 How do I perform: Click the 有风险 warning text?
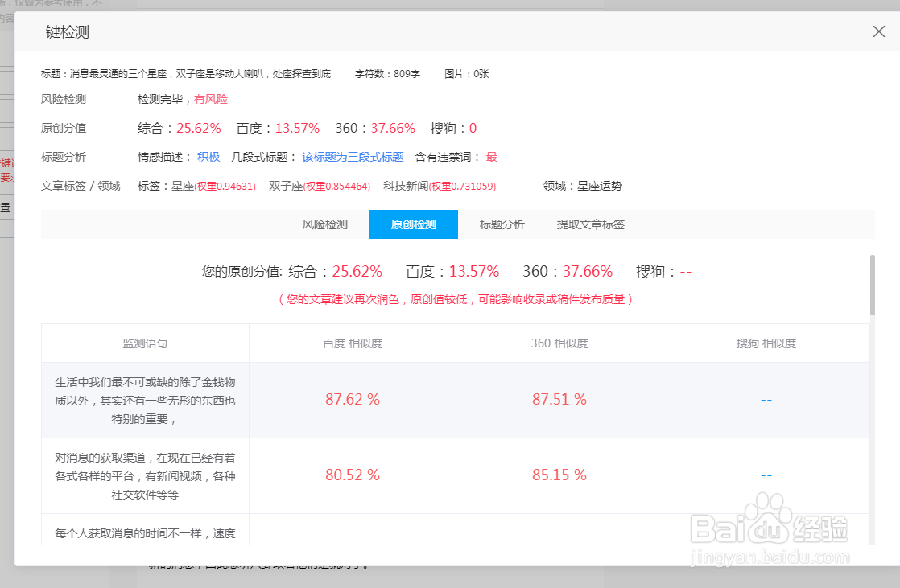[x=211, y=98]
